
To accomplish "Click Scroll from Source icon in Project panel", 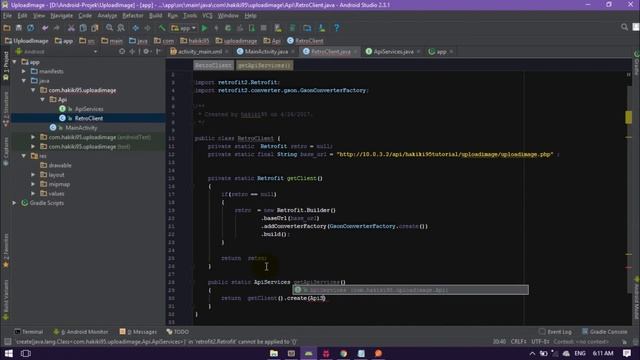I will click(122, 52).
